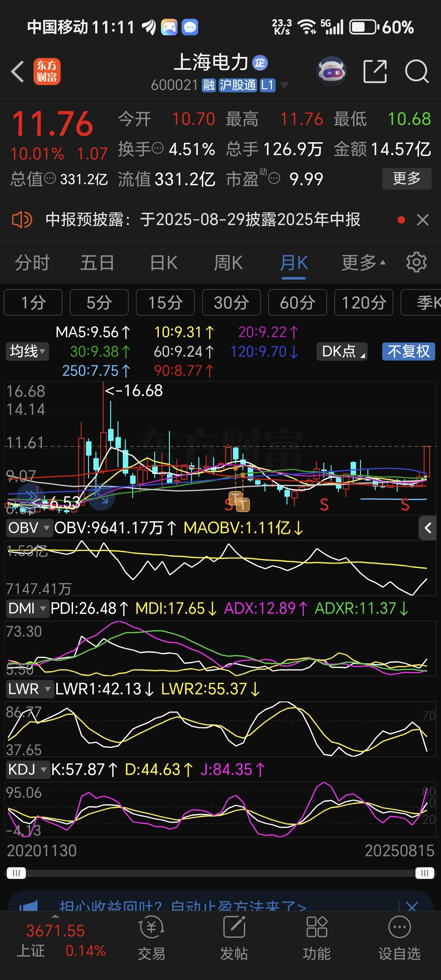Tap the speaker announcement icon

pos(22,220)
